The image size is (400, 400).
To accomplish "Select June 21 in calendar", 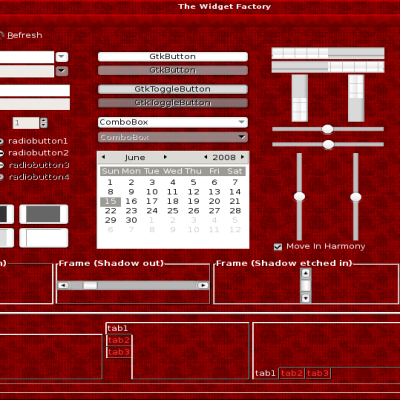I will (235, 201).
